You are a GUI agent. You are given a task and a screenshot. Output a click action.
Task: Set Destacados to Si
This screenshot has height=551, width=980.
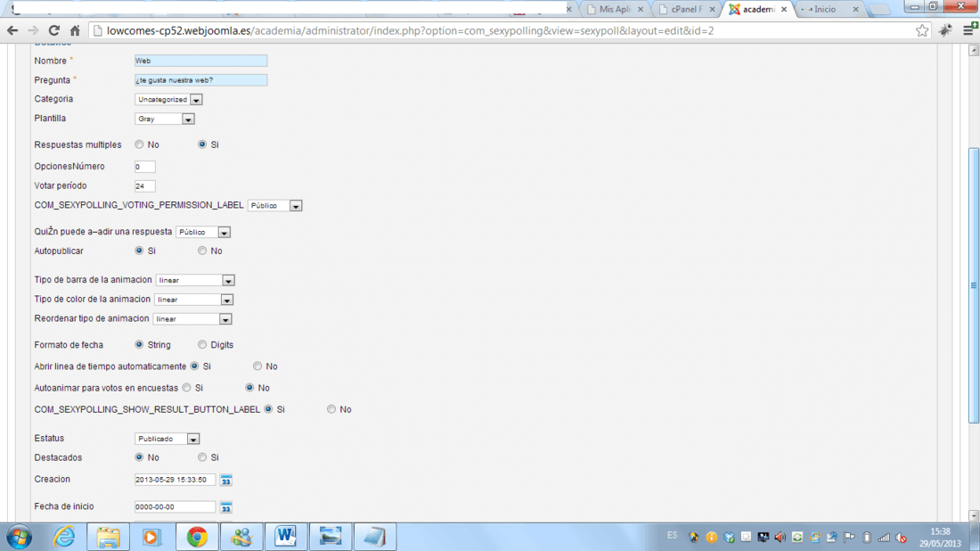pyautogui.click(x=202, y=457)
